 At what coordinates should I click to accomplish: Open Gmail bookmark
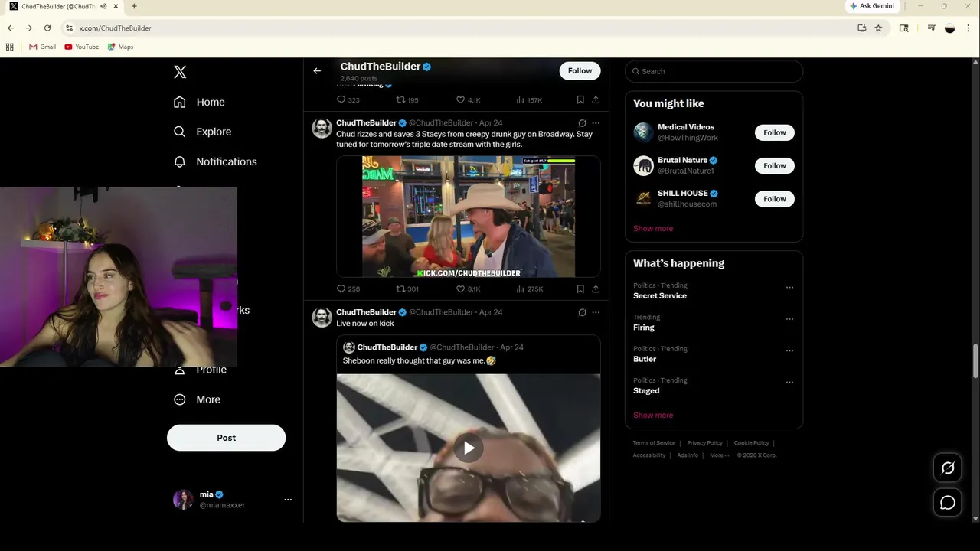[42, 47]
